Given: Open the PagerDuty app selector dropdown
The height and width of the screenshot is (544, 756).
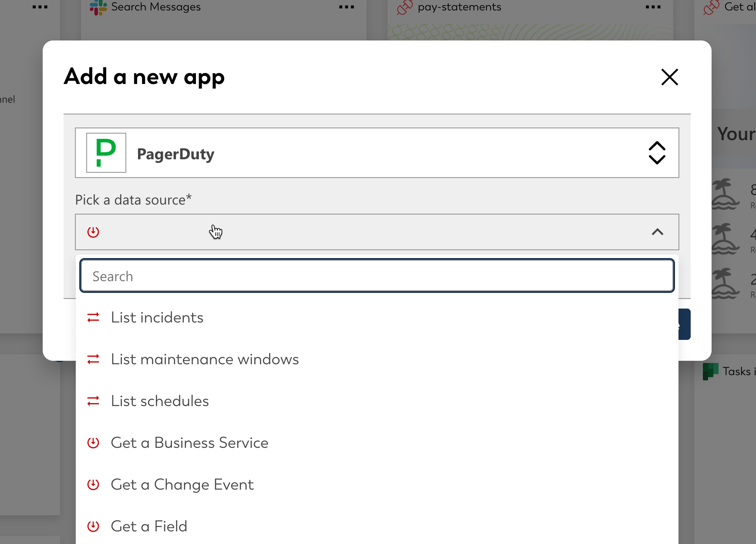Looking at the screenshot, I should (657, 153).
